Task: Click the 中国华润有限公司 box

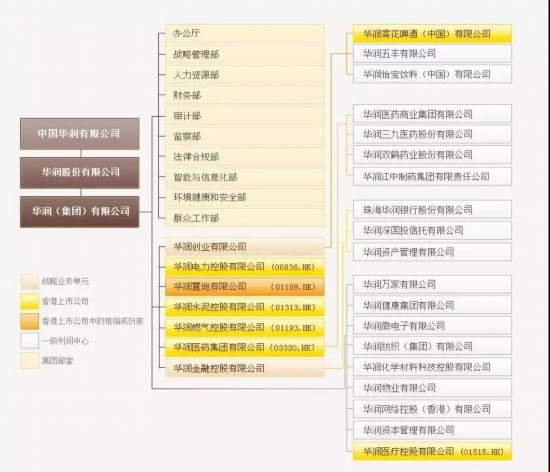Action: (80, 134)
